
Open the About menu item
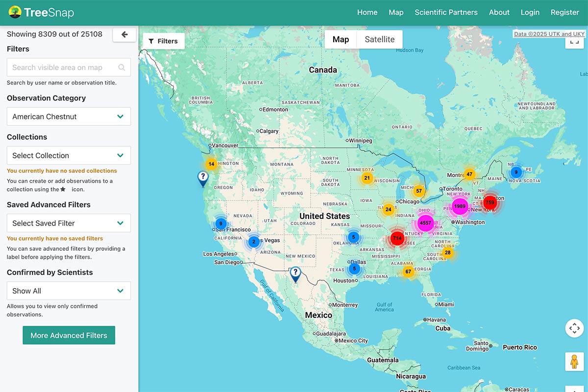[499, 12]
